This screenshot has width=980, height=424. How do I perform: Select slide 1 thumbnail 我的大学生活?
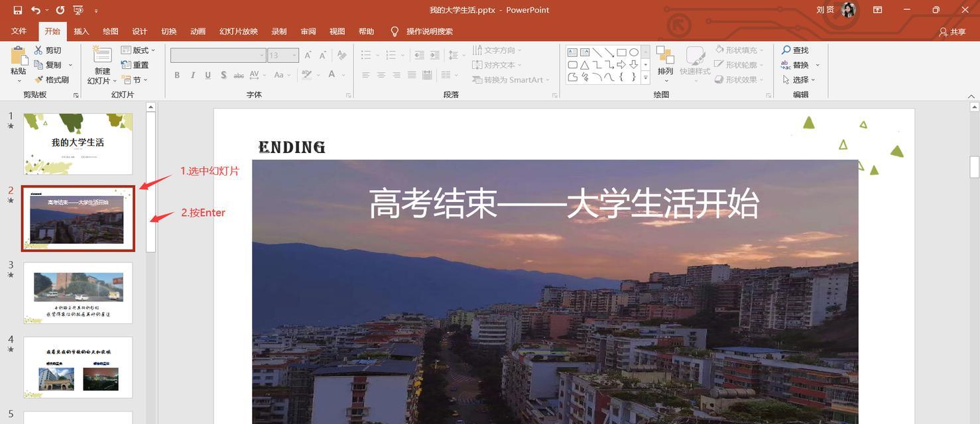78,144
